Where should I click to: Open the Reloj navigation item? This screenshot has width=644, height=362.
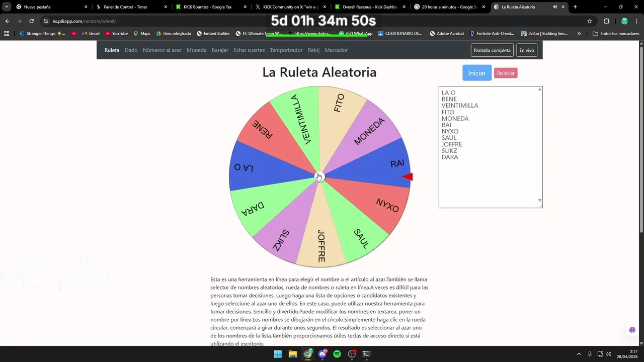point(314,50)
